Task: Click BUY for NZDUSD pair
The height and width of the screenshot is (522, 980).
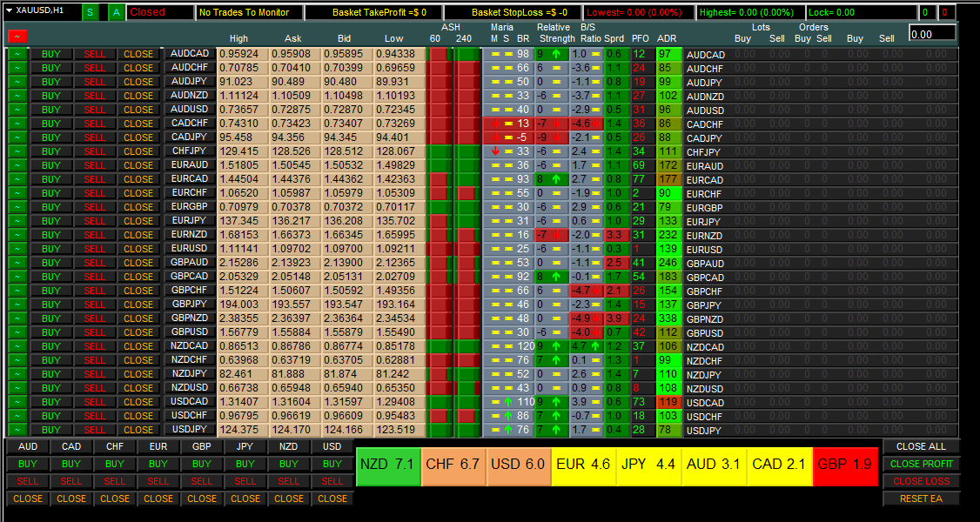Action: (51, 388)
